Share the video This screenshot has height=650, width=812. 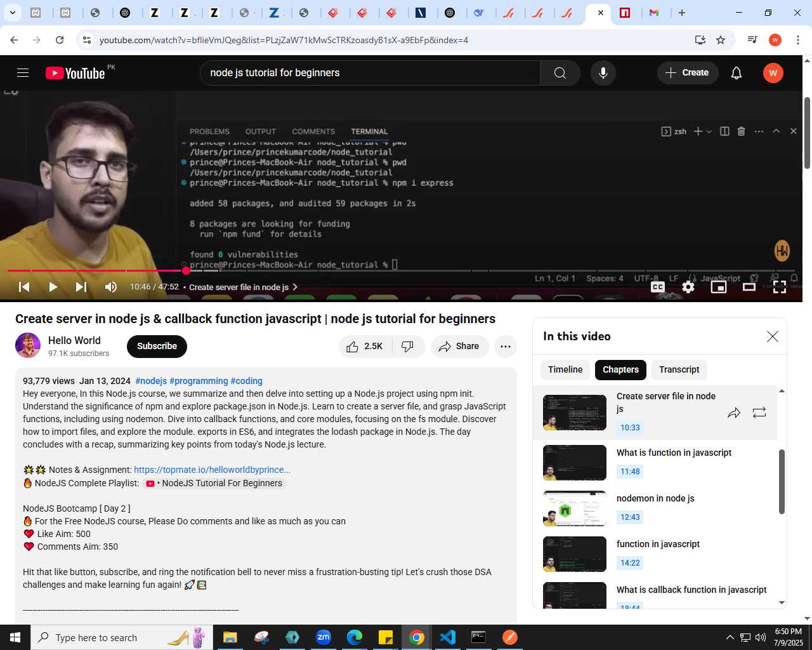[459, 346]
